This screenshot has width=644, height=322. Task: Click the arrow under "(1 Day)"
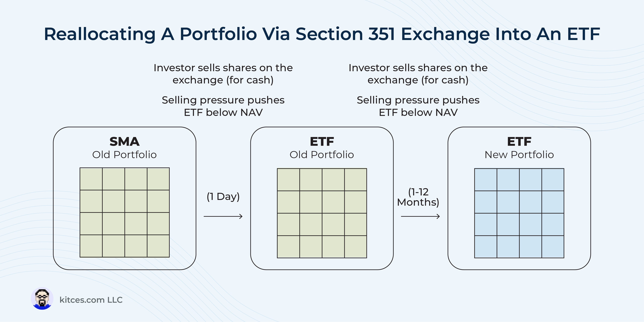223,216
